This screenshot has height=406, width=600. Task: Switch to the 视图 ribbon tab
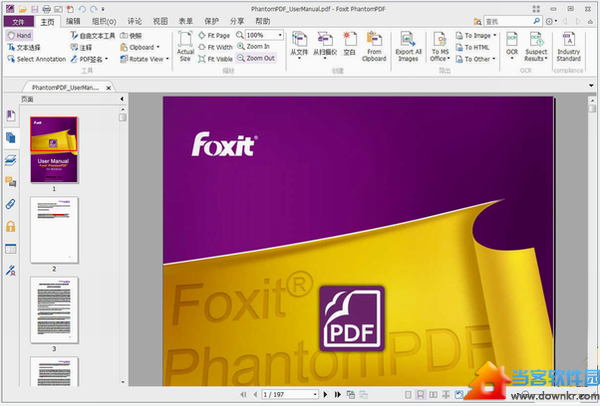tap(160, 21)
